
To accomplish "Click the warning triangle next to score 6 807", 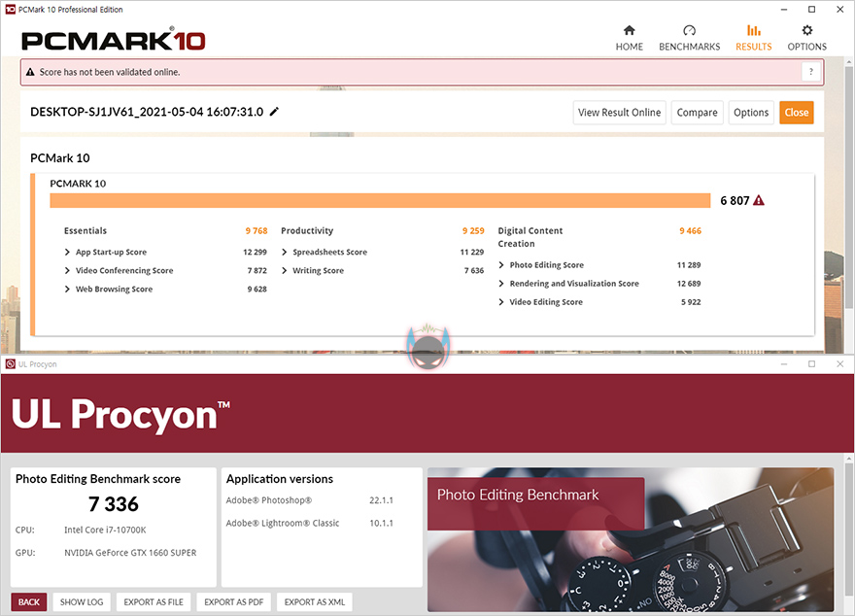I will coord(759,200).
